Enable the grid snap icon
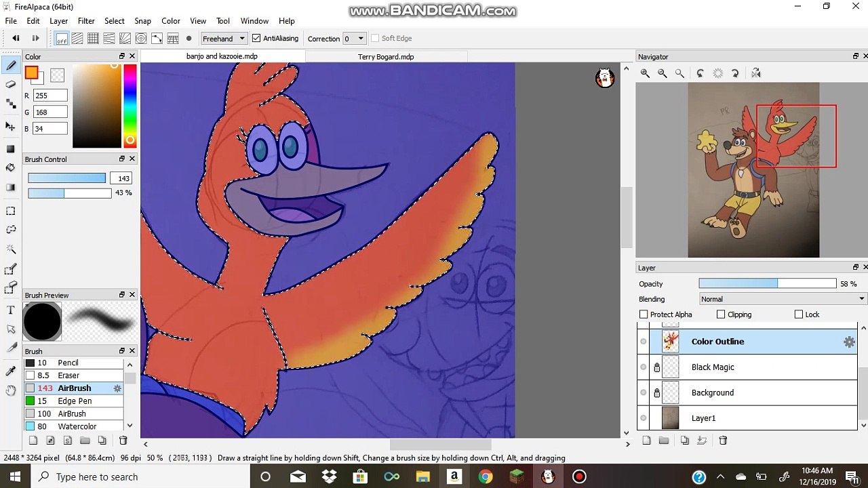 pyautogui.click(x=93, y=39)
